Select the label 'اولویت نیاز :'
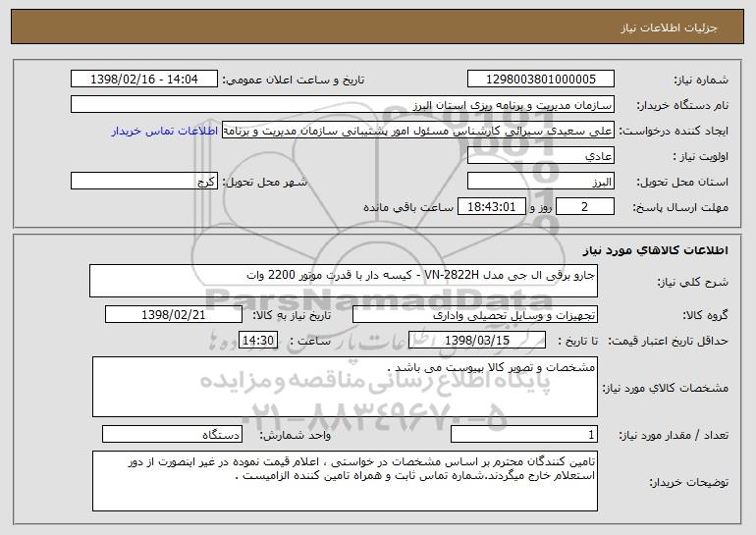The width and height of the screenshot is (756, 535). (x=701, y=156)
